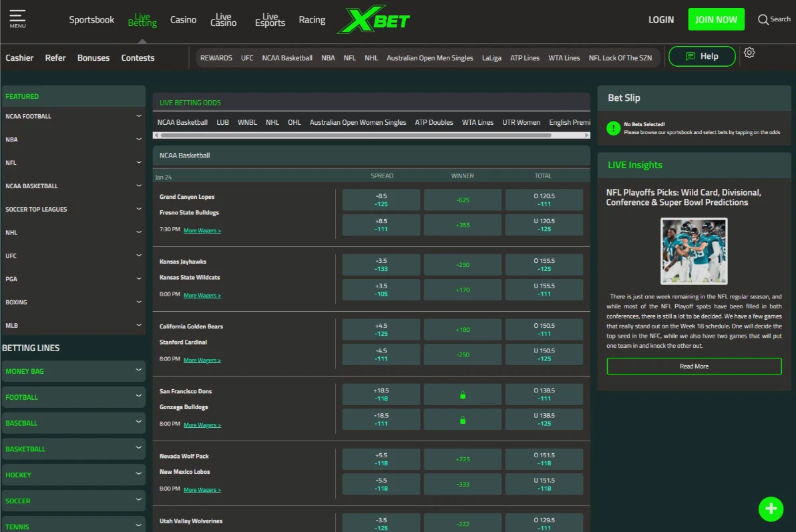Switch to the Casino tab

pyautogui.click(x=183, y=20)
